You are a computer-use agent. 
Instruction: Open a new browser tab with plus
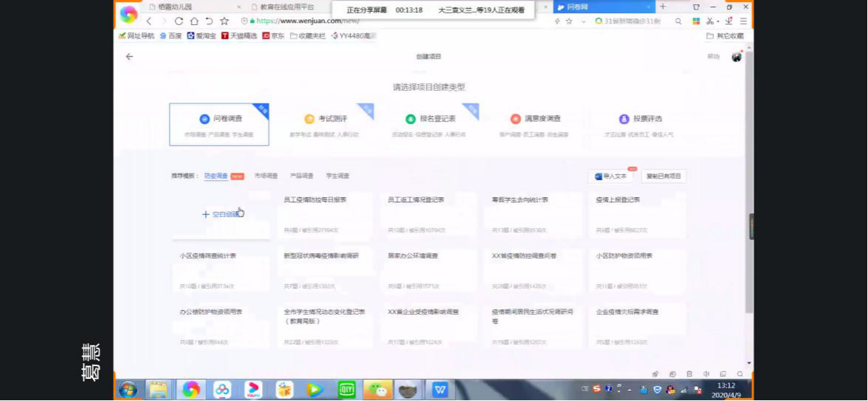point(663,7)
